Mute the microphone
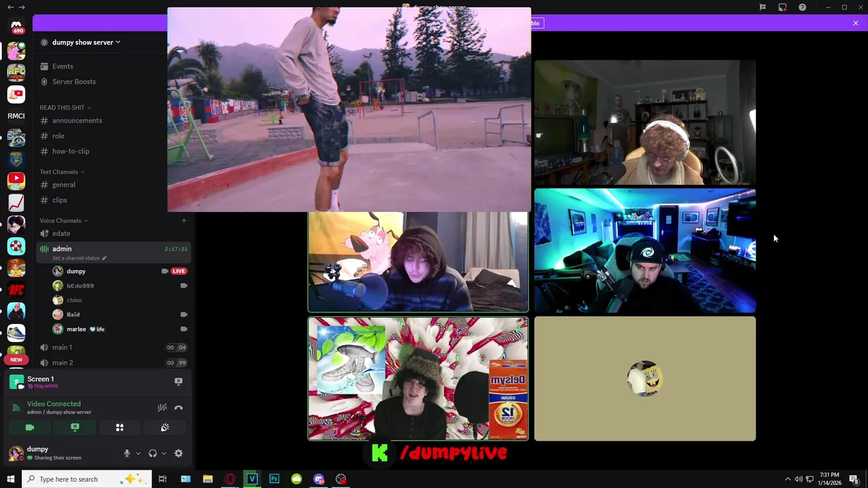The image size is (868, 488). [127, 453]
